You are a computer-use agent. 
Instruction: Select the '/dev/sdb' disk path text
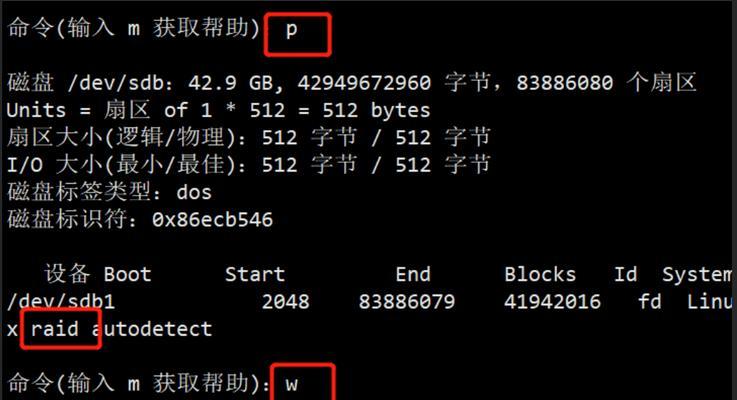click(x=116, y=83)
